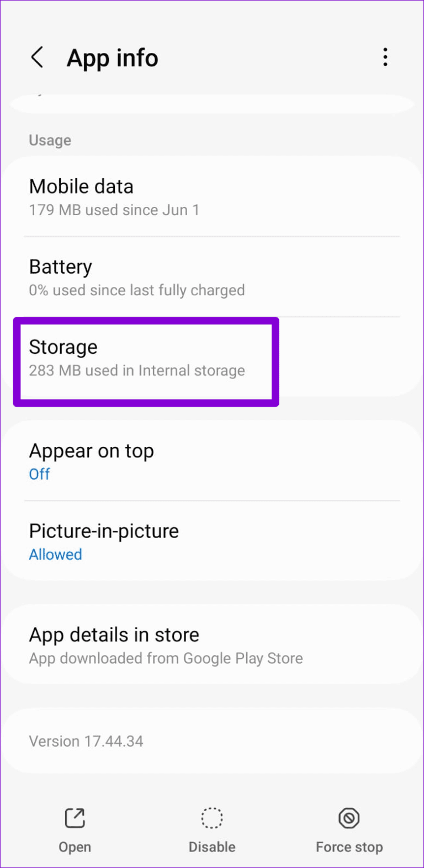Tap the blue Off status text
This screenshot has height=868, width=424.
(x=39, y=474)
